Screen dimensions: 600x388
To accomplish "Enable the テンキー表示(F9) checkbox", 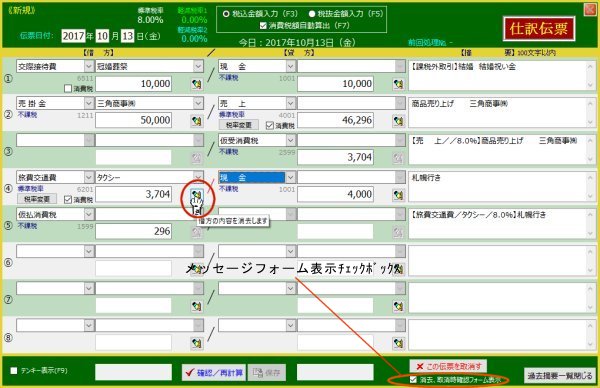I will point(14,370).
